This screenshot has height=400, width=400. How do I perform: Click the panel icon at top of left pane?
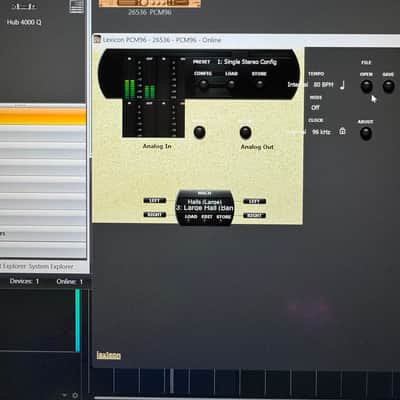tap(76, 6)
